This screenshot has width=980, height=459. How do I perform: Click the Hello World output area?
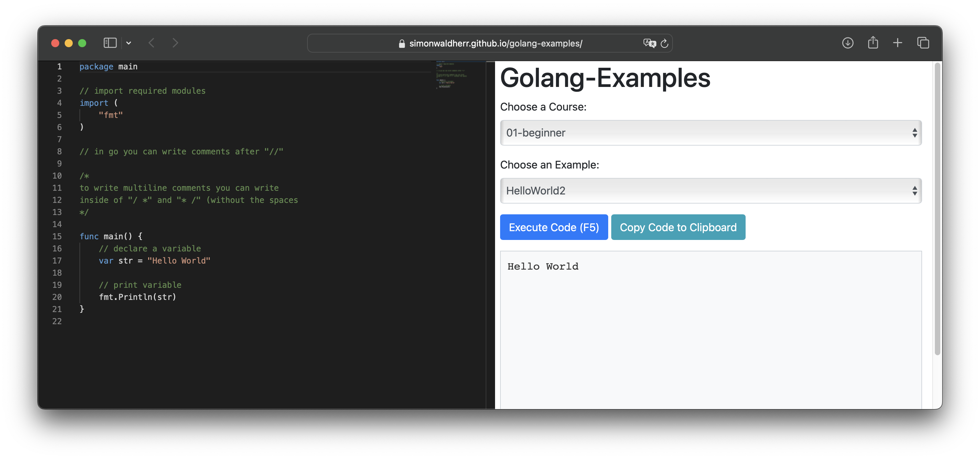pyautogui.click(x=710, y=330)
